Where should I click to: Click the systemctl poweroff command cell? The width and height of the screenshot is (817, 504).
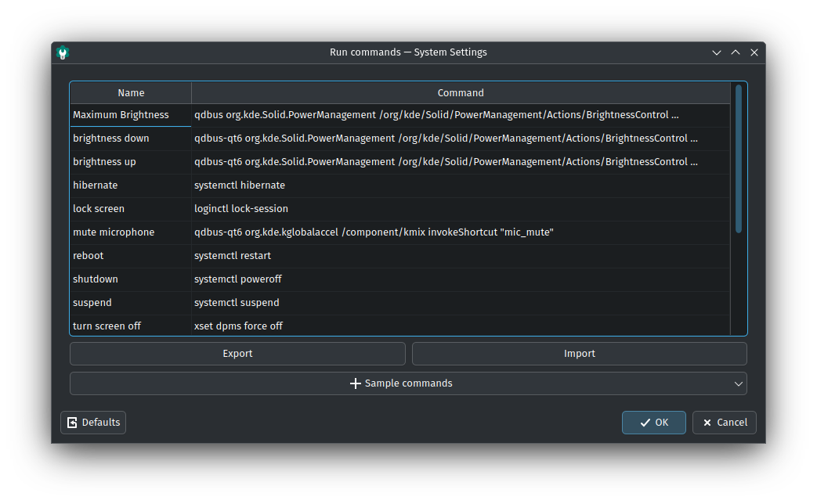click(x=461, y=279)
